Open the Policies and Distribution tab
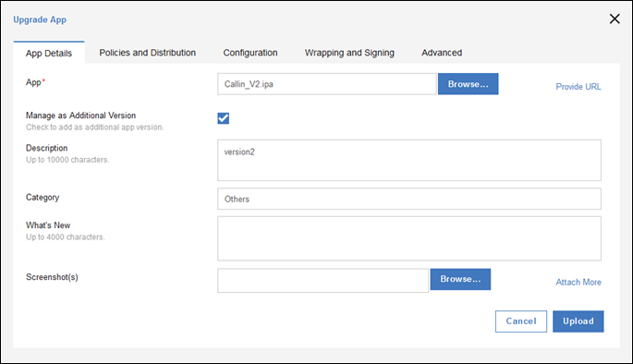Image resolution: width=633 pixels, height=364 pixels. click(147, 53)
